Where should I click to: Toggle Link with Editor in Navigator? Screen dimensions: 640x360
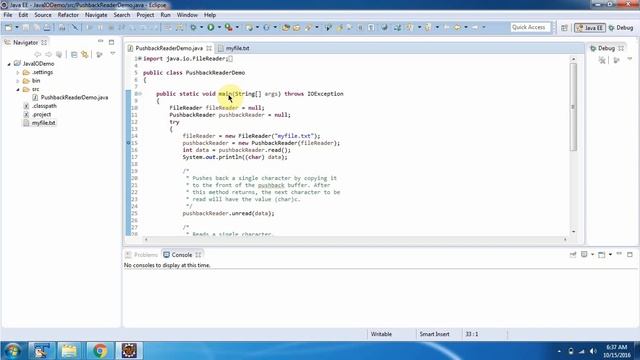(85, 54)
